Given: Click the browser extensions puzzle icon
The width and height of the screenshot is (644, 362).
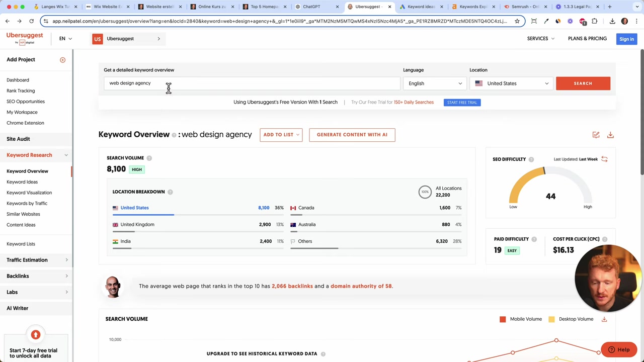Looking at the screenshot, I should 594,21.
